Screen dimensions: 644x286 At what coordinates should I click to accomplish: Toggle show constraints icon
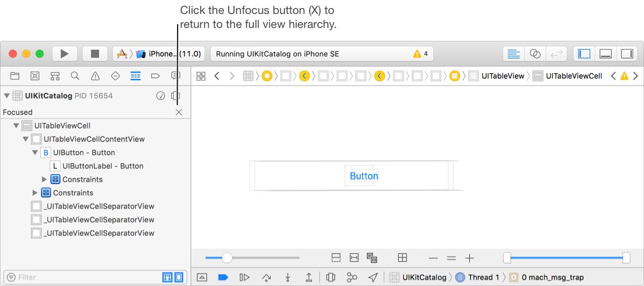coord(354,258)
